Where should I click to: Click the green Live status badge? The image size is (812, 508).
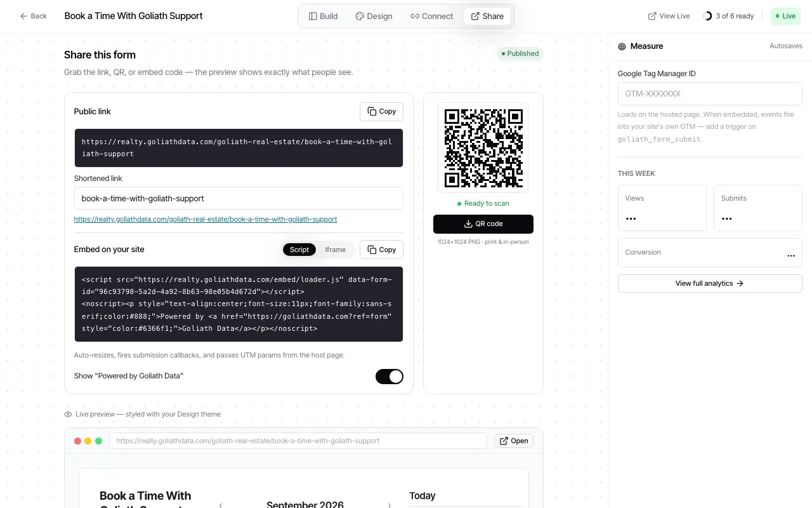[x=785, y=16]
